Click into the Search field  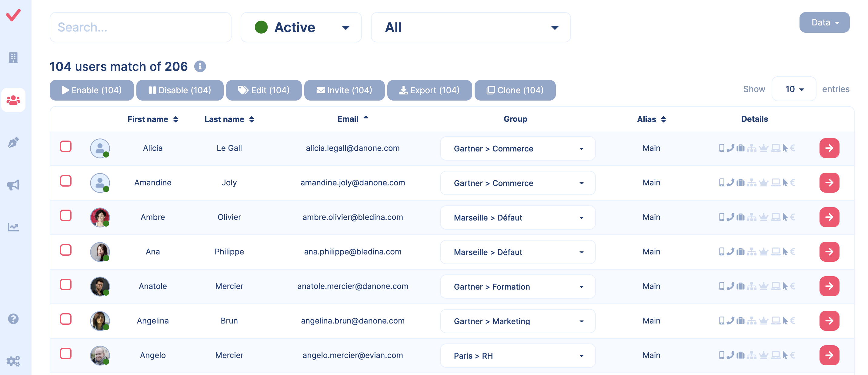[x=141, y=27]
